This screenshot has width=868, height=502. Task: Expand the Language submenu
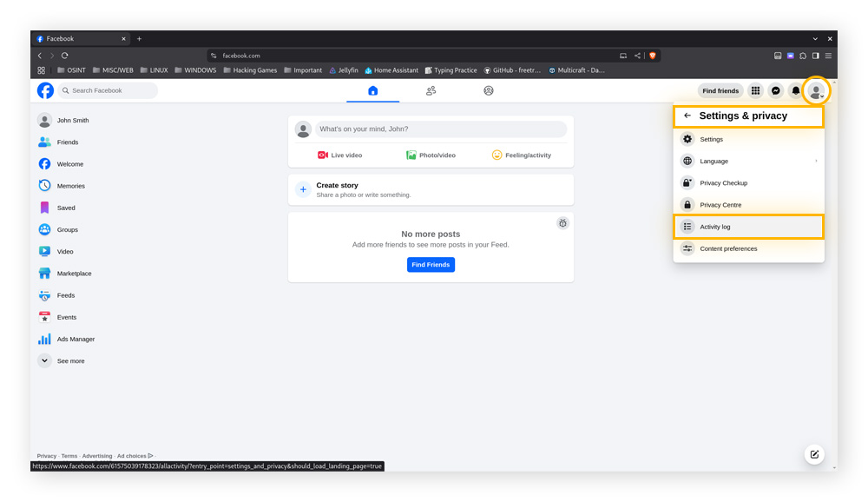click(748, 162)
